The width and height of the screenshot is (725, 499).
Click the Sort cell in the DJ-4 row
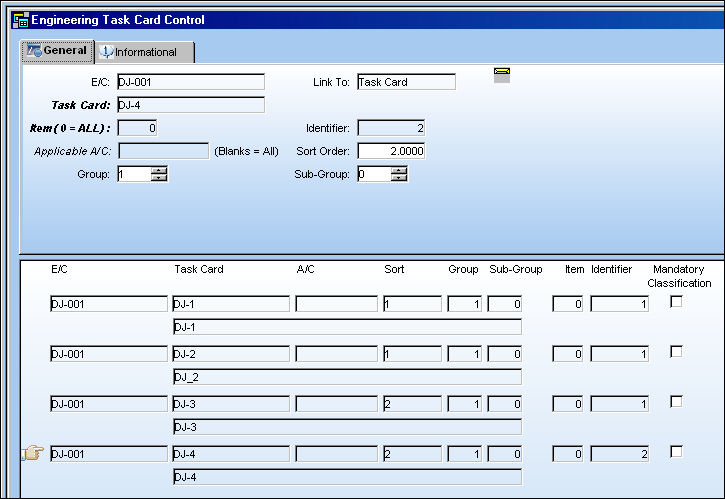(412, 454)
